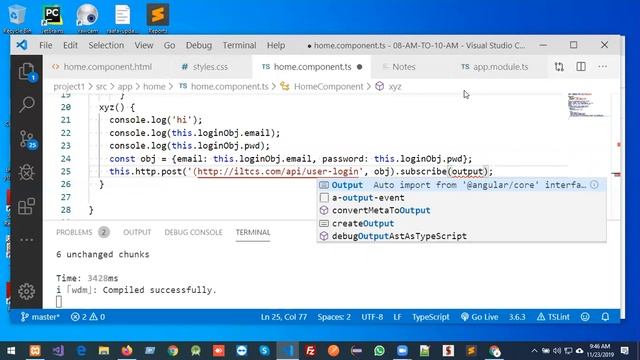Switch to styles.css tab
Viewport: 640px width, 360px height.
(205, 67)
